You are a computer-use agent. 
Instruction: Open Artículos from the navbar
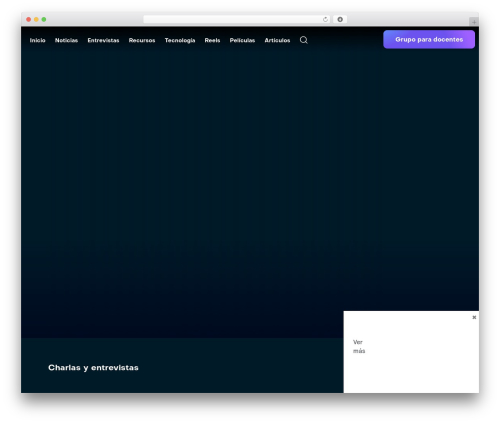277,40
